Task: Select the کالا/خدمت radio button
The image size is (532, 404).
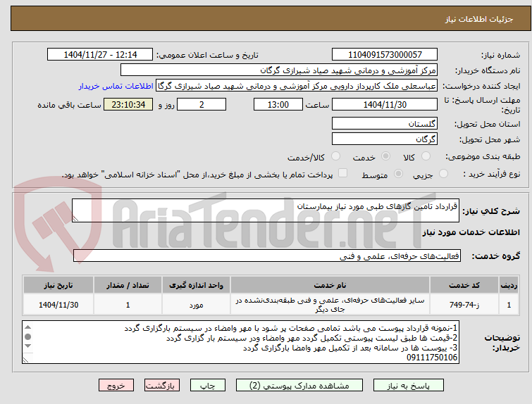Action: pyautogui.click(x=335, y=156)
